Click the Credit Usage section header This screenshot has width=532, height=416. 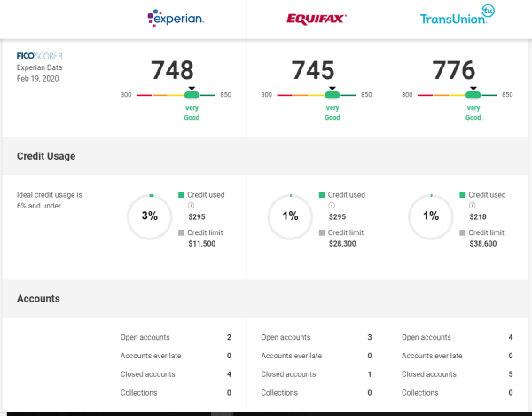coord(46,156)
